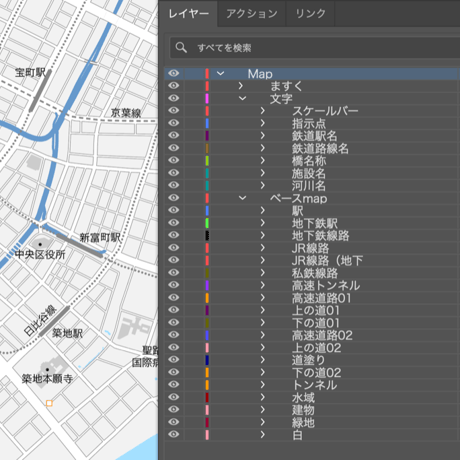Select the 河川名 layer name
Screen dimensions: 460x460
(309, 186)
